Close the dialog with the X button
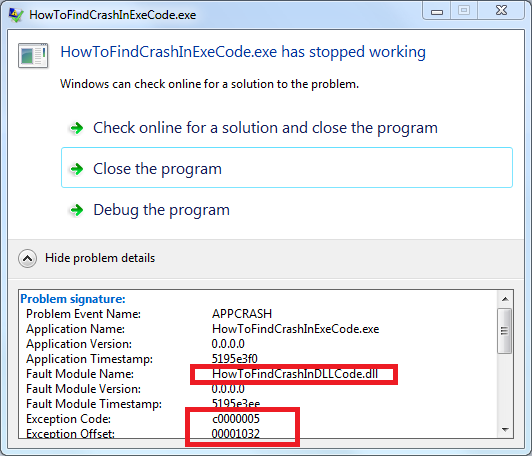The height and width of the screenshot is (456, 532). click(x=501, y=11)
